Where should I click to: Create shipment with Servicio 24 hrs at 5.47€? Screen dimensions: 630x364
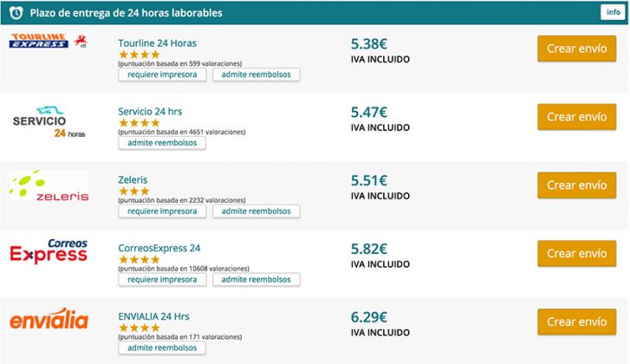576,117
